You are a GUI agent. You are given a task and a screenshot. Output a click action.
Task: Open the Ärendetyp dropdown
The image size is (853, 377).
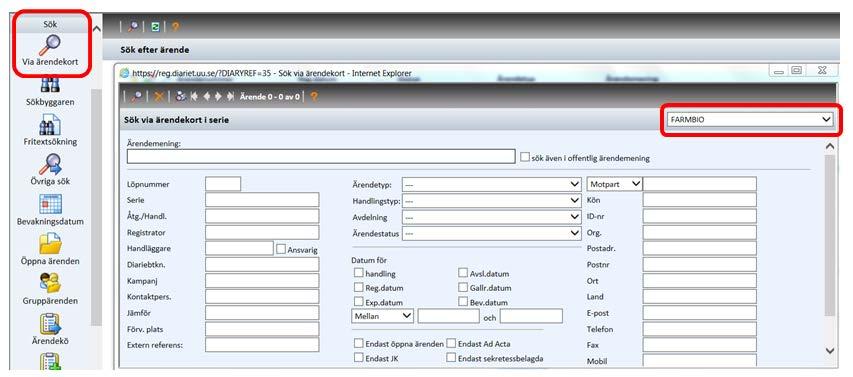492,184
